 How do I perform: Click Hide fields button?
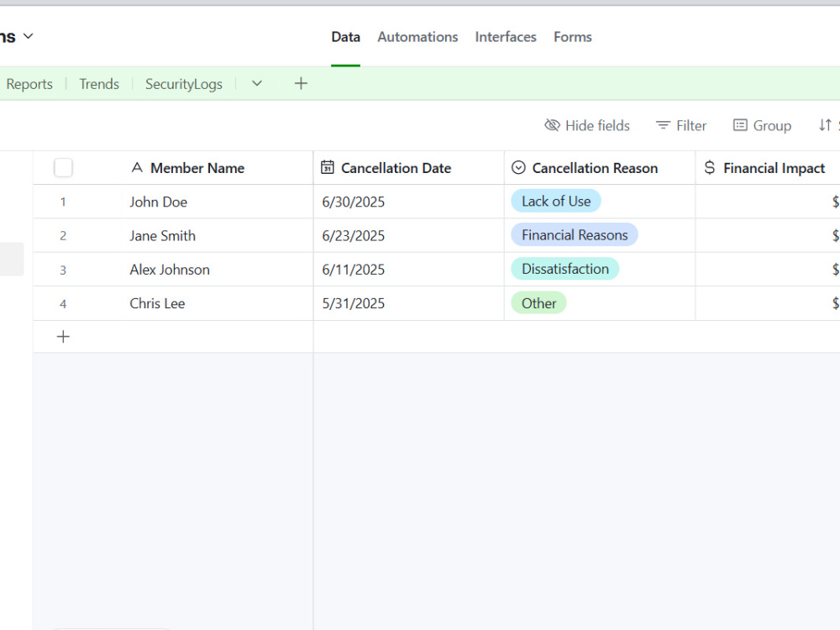tap(586, 125)
